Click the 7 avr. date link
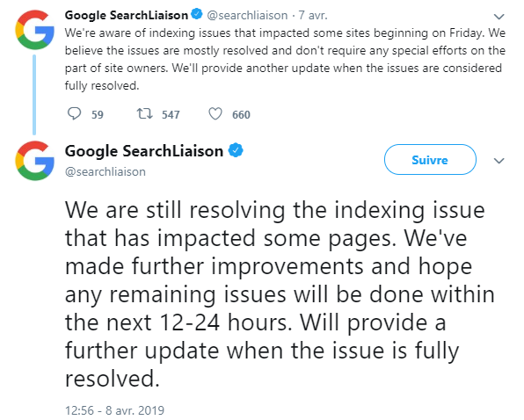 pos(313,15)
